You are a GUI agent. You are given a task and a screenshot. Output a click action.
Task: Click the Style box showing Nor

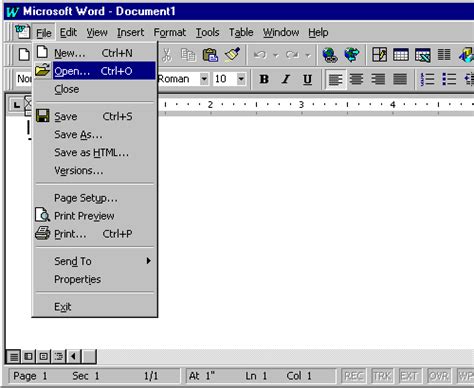(x=24, y=79)
